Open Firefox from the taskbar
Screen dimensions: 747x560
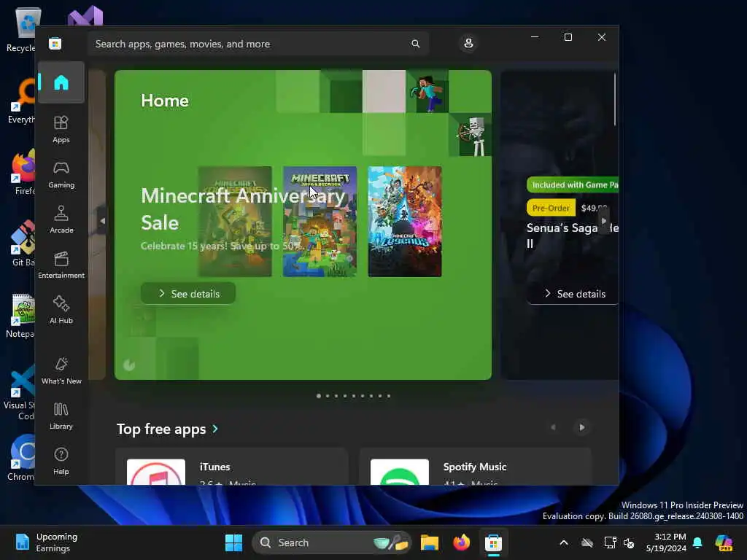[x=461, y=542]
